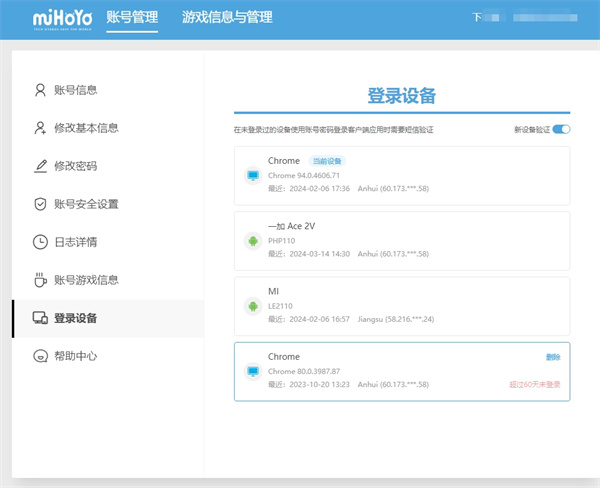600x488 pixels.
Task: Click the miHoYo logo
Action: pyautogui.click(x=62, y=19)
